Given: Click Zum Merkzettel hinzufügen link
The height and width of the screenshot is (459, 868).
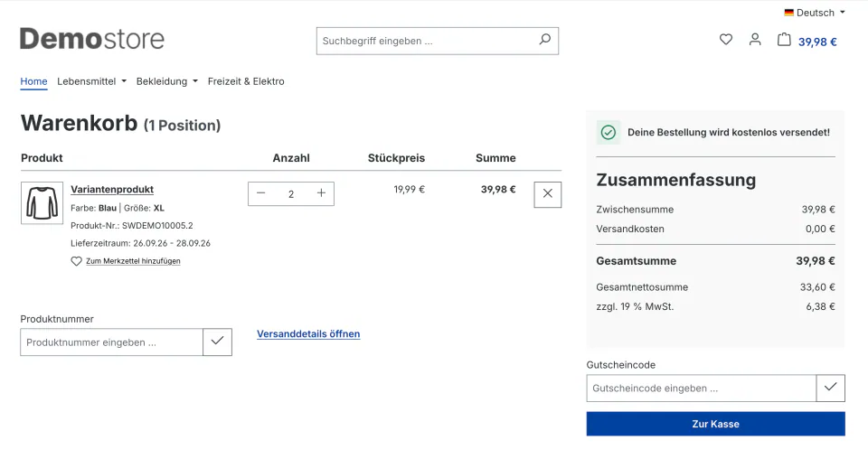Looking at the screenshot, I should pyautogui.click(x=133, y=261).
